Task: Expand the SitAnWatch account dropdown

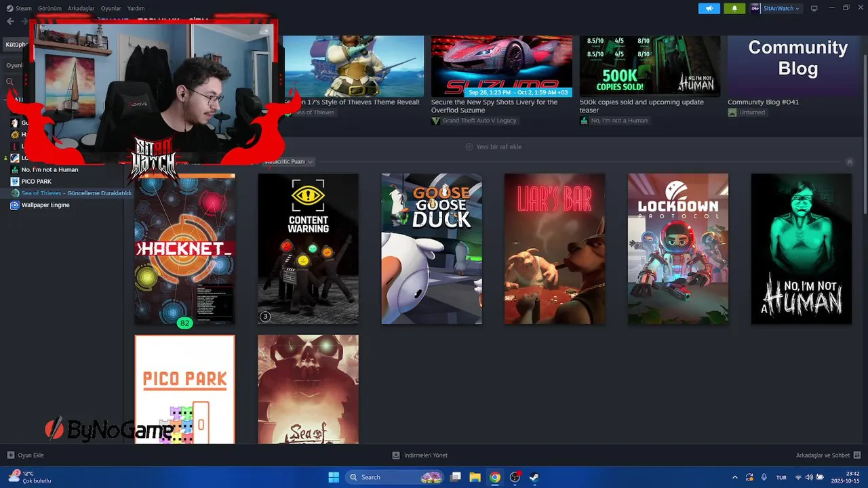Action: [776, 8]
